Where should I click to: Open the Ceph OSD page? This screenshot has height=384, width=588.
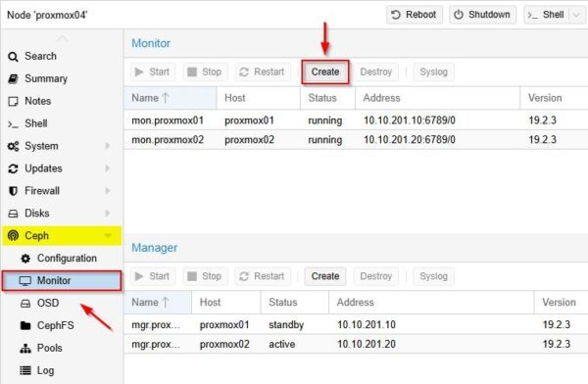(x=62, y=303)
